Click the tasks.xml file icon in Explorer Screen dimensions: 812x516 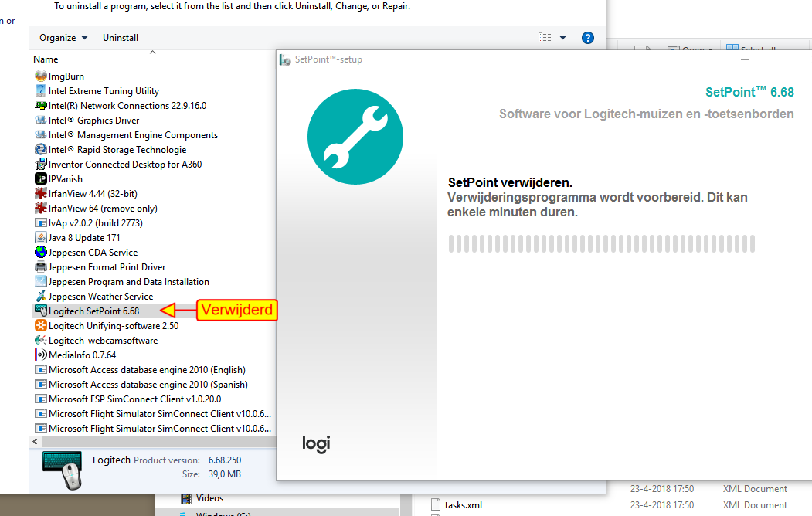coord(436,504)
